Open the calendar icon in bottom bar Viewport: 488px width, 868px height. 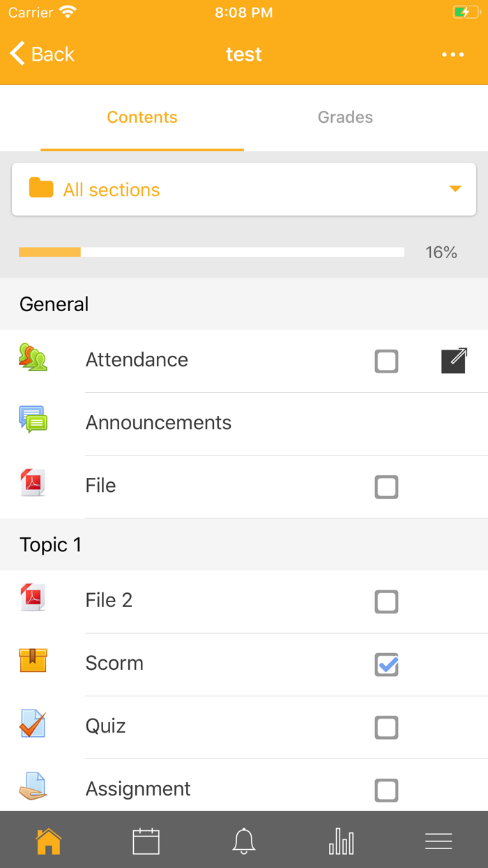tap(146, 841)
